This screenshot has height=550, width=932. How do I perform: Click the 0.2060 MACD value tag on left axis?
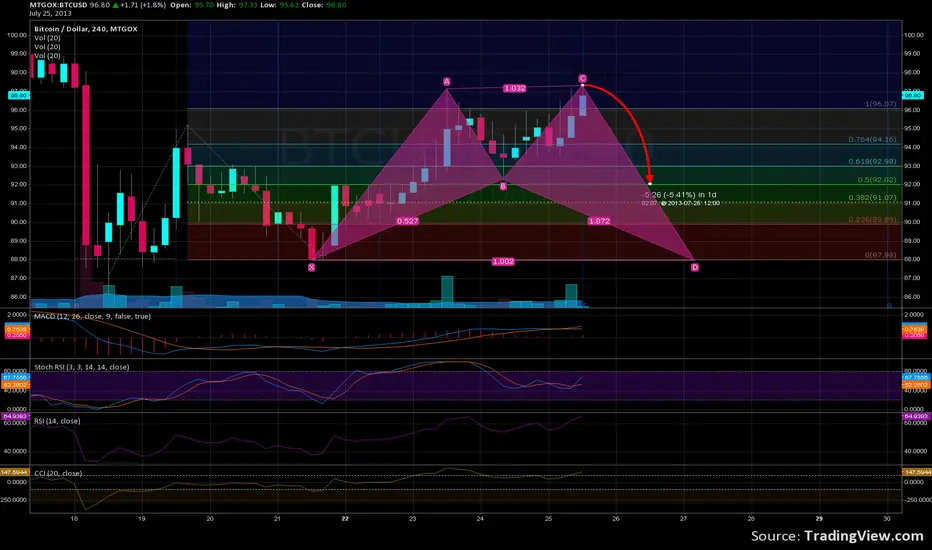[x=16, y=335]
